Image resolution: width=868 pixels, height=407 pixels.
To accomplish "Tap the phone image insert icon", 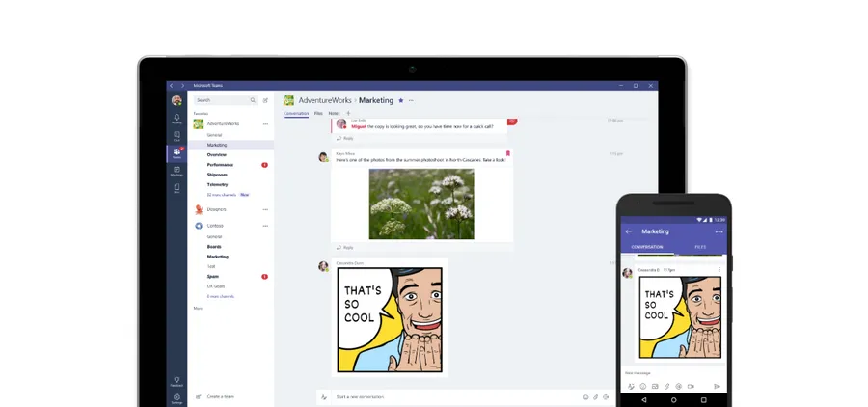I will point(655,387).
